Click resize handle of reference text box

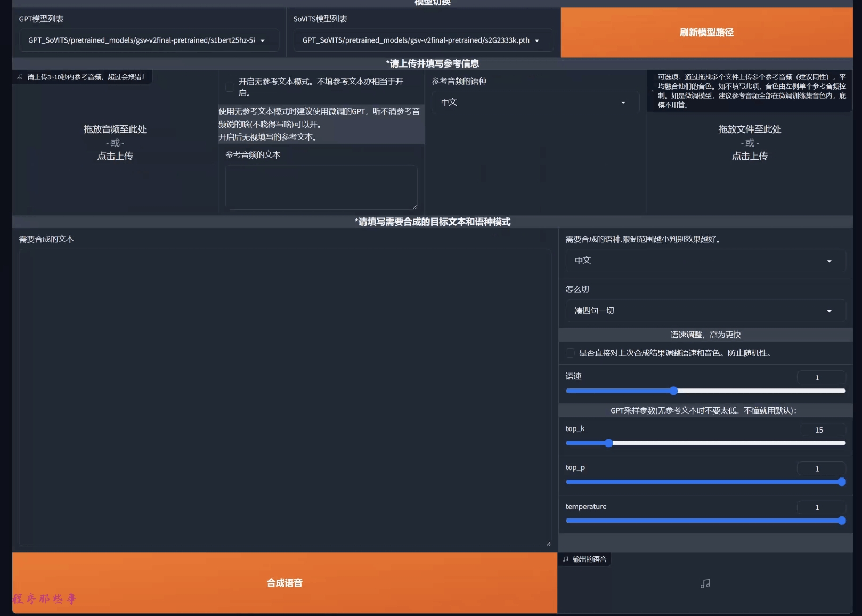click(x=414, y=207)
